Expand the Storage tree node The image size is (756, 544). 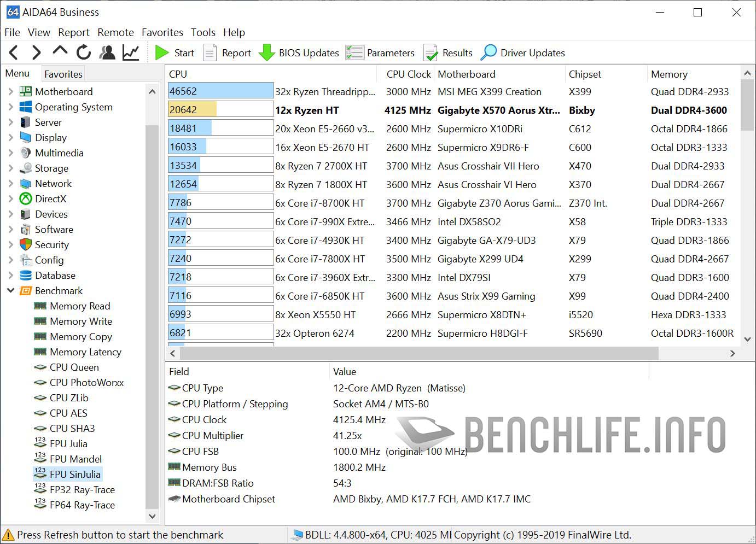pos(10,168)
